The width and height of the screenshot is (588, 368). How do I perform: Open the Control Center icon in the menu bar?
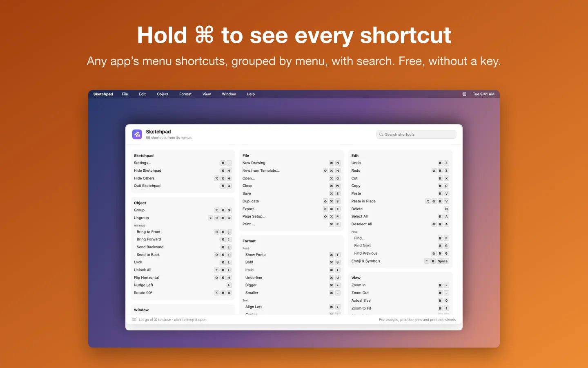click(464, 94)
